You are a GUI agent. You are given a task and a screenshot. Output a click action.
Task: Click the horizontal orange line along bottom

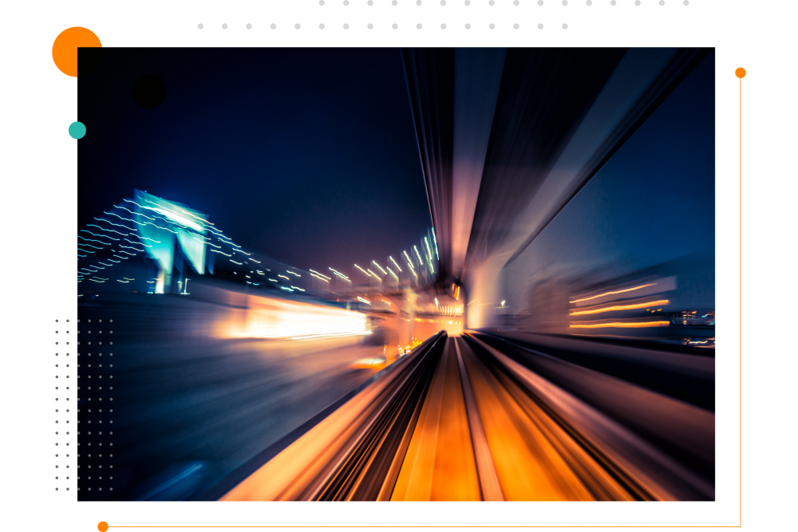(x=423, y=526)
